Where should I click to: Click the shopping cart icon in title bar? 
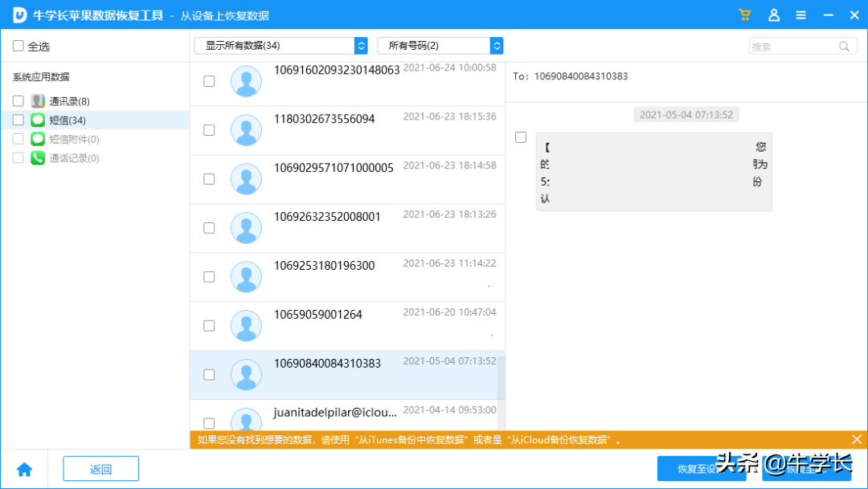click(x=744, y=14)
